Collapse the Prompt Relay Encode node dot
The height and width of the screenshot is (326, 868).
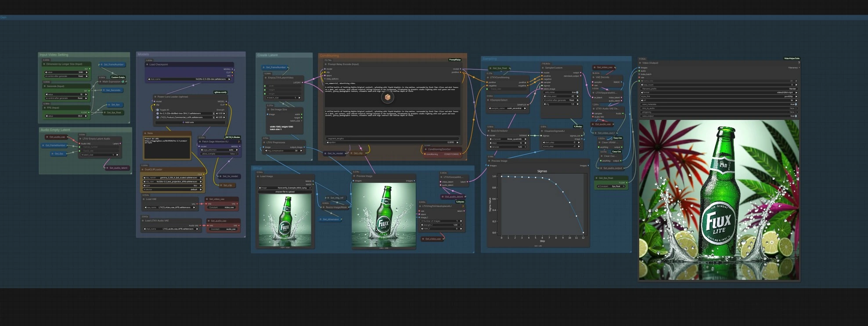pyautogui.click(x=326, y=64)
